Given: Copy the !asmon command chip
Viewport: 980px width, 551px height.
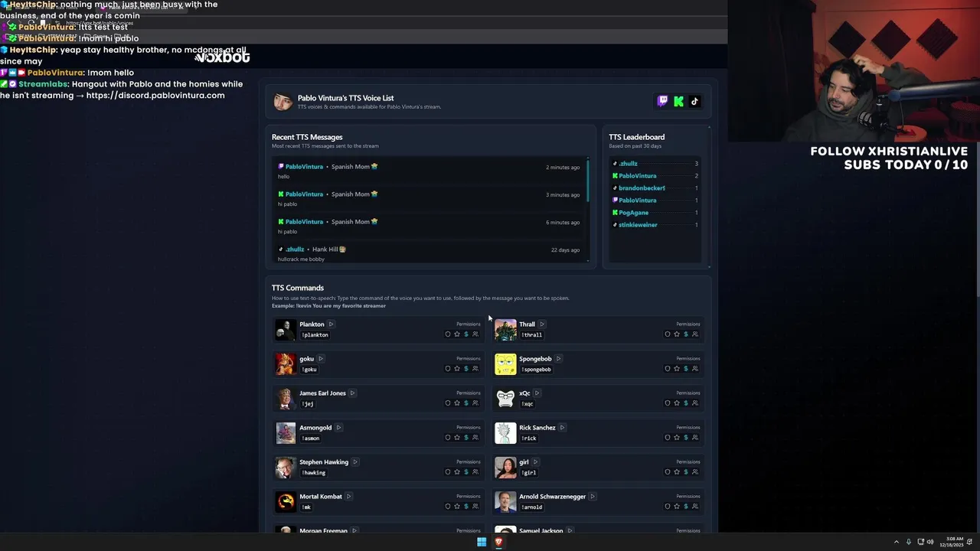Looking at the screenshot, I should click(311, 439).
